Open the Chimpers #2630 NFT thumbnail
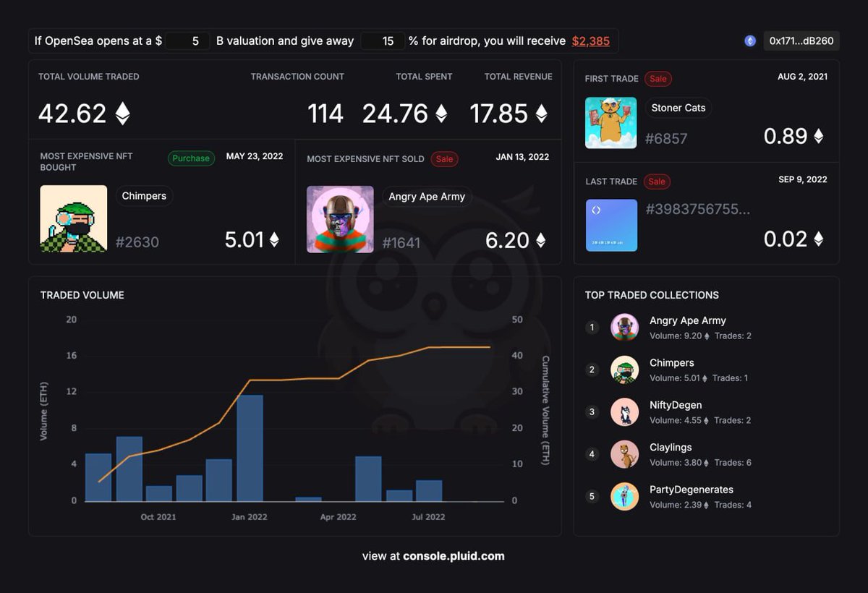This screenshot has width=868, height=593. pos(74,219)
